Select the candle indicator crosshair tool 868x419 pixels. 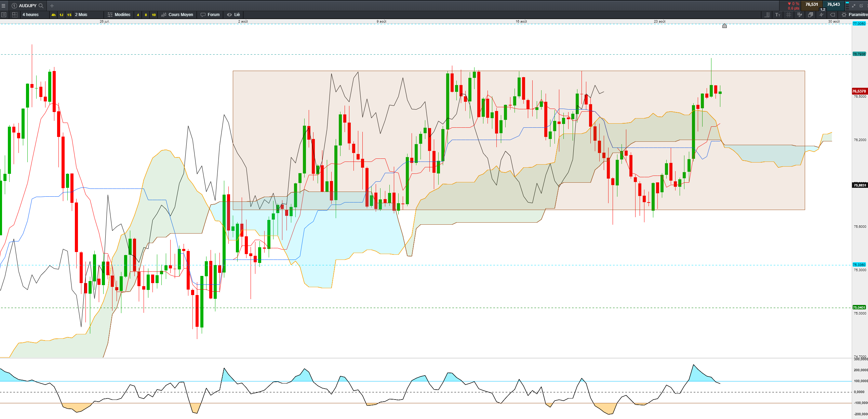822,15
